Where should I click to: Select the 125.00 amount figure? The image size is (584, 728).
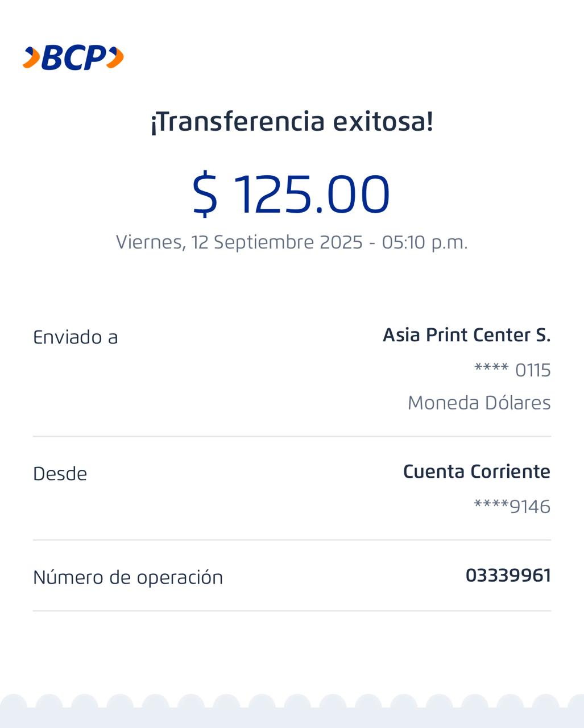point(312,194)
